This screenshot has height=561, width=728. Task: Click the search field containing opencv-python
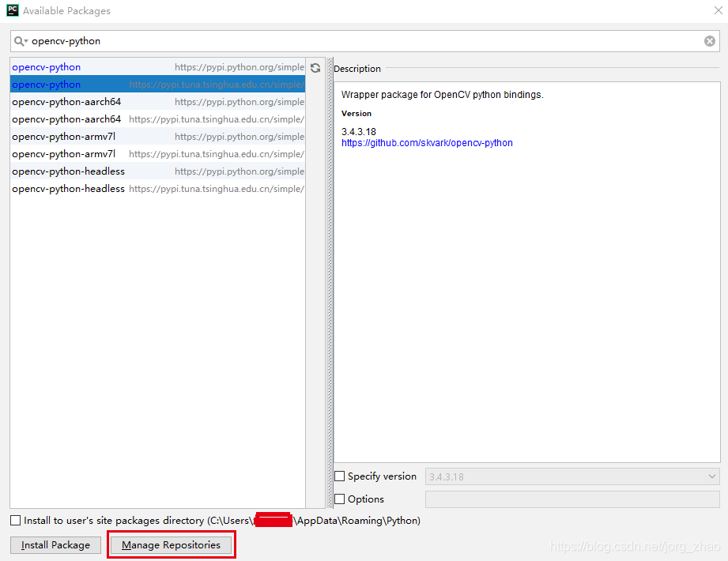(364, 41)
